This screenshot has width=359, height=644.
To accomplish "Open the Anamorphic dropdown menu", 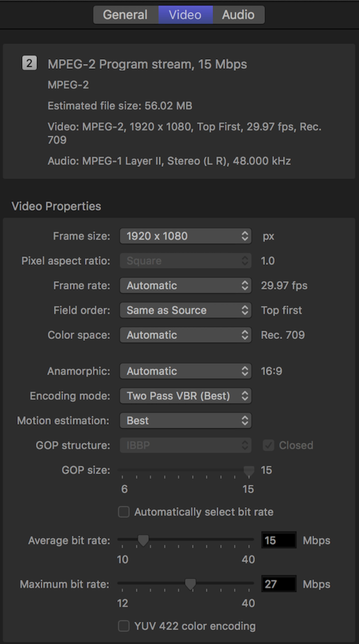I will click(185, 371).
